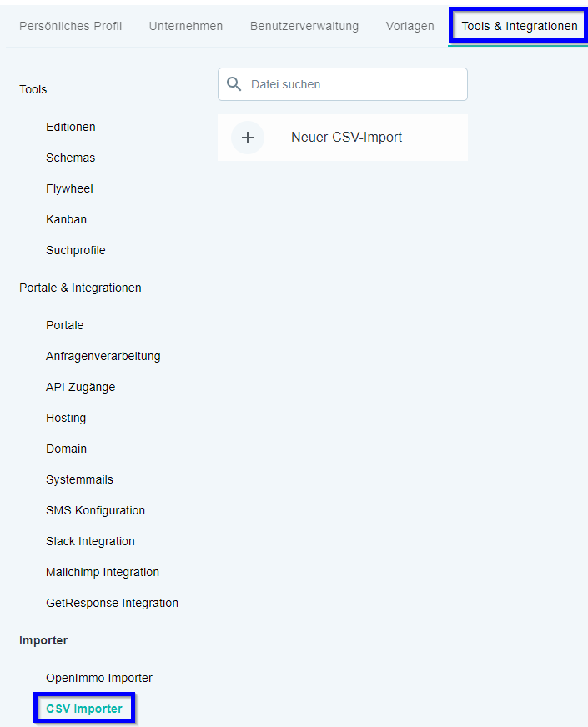Open Suchprofile in the sidebar
Image resolution: width=588 pixels, height=727 pixels.
76,250
